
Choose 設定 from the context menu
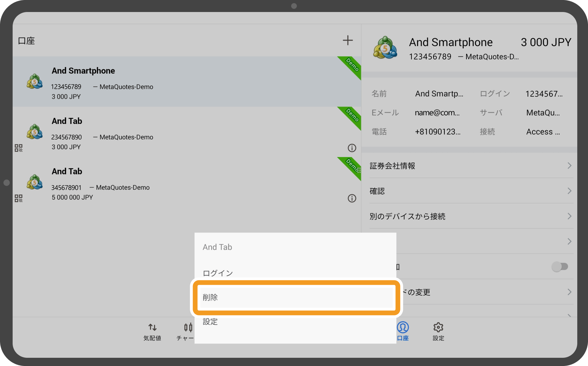tap(295, 322)
